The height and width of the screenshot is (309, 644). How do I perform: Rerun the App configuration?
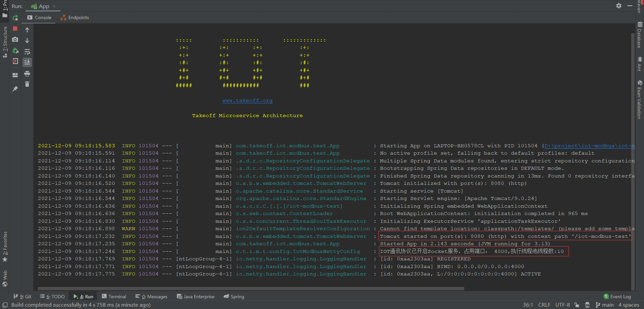point(15,18)
